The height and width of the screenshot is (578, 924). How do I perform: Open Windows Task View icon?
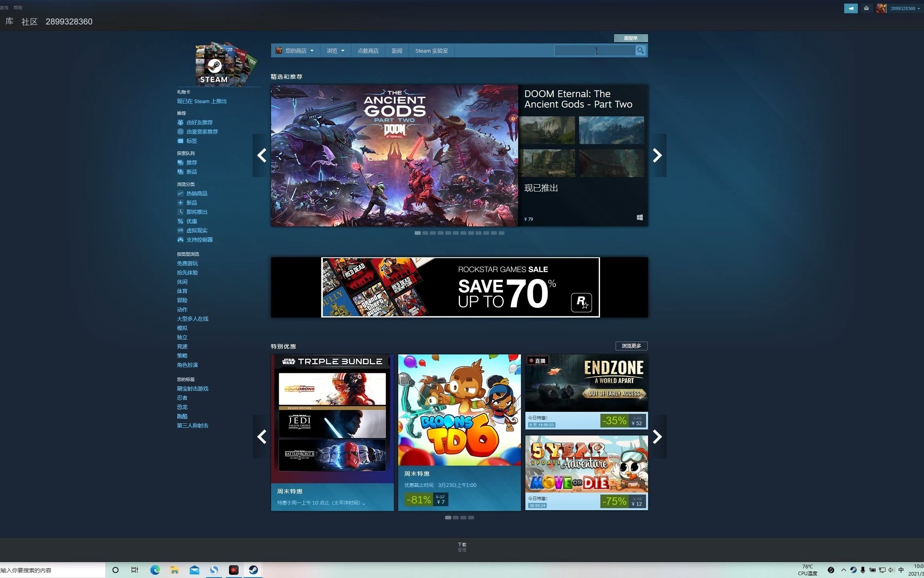[135, 570]
